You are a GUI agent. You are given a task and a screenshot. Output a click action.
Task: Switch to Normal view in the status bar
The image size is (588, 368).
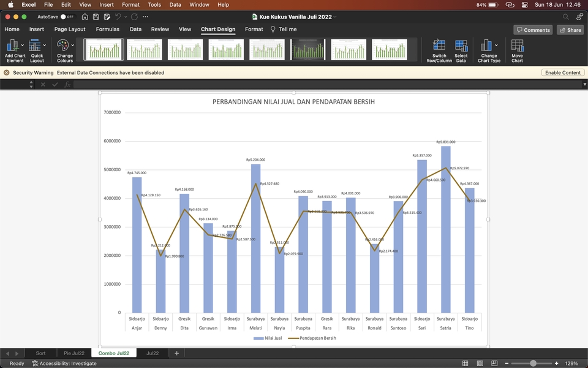pos(465,363)
